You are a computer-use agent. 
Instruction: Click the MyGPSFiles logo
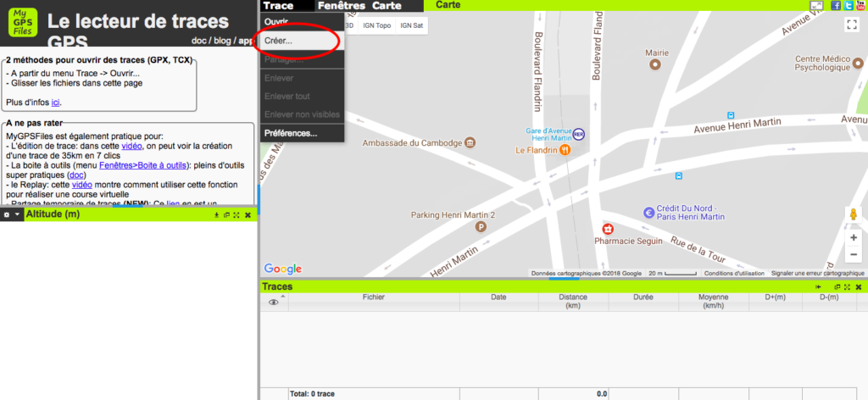pyautogui.click(x=23, y=22)
